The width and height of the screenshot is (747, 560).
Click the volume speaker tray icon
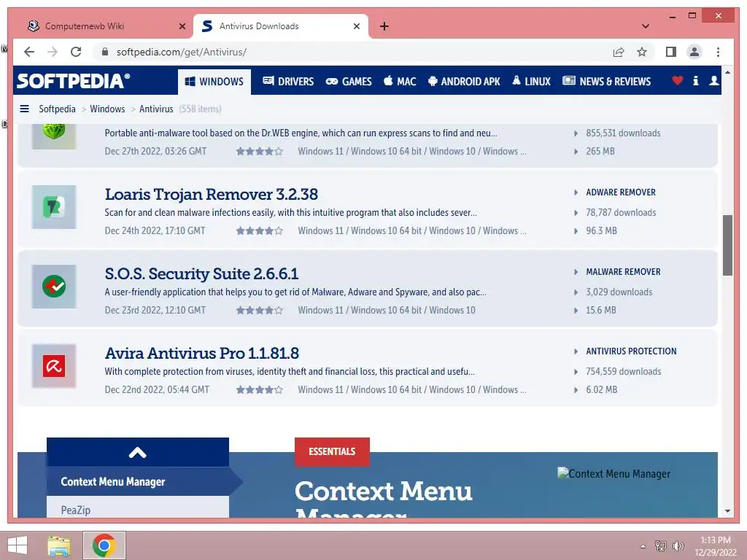coord(678,545)
